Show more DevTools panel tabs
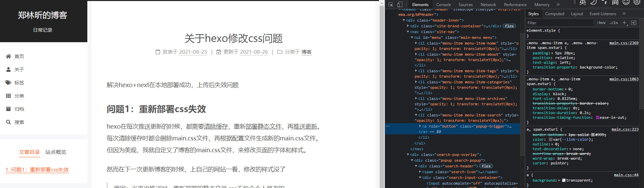Image resolution: width=644 pixels, height=188 pixels. [558, 4]
